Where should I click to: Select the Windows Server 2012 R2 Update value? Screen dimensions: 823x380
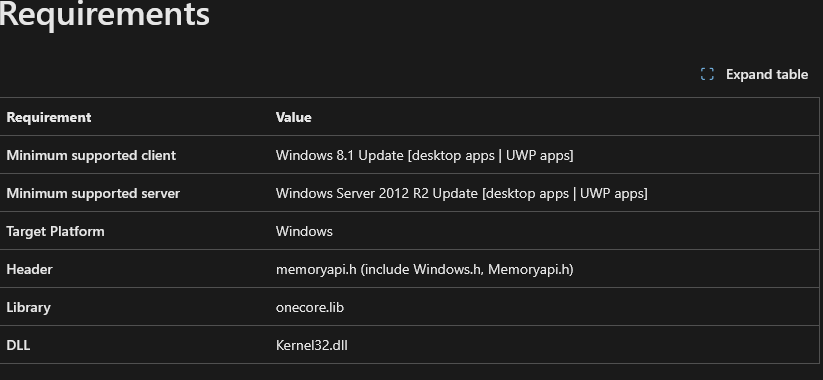pyautogui.click(x=462, y=193)
